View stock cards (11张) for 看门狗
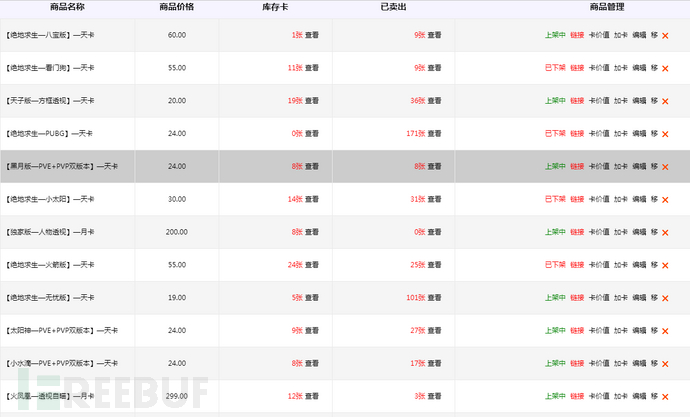690x417 pixels. pyautogui.click(x=312, y=68)
